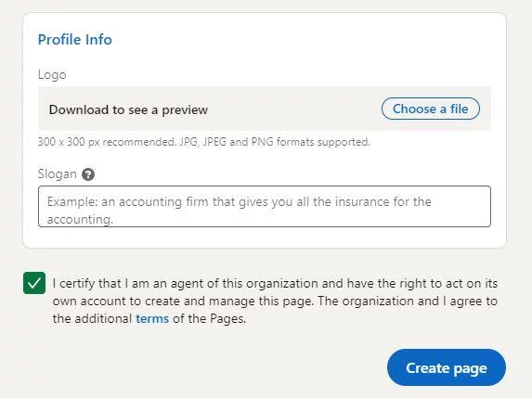The height and width of the screenshot is (398, 532).
Task: Toggle the agent certification checkbox
Action: tap(34, 283)
